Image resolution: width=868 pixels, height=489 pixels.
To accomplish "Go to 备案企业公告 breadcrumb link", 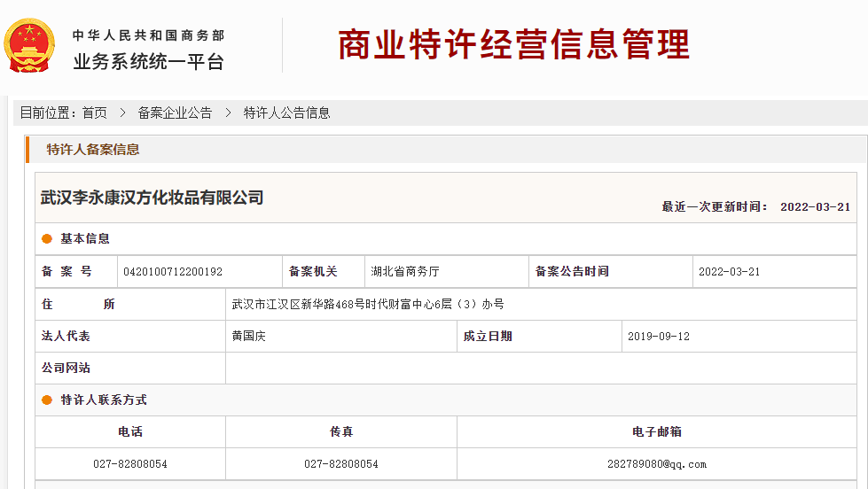I will point(175,113).
